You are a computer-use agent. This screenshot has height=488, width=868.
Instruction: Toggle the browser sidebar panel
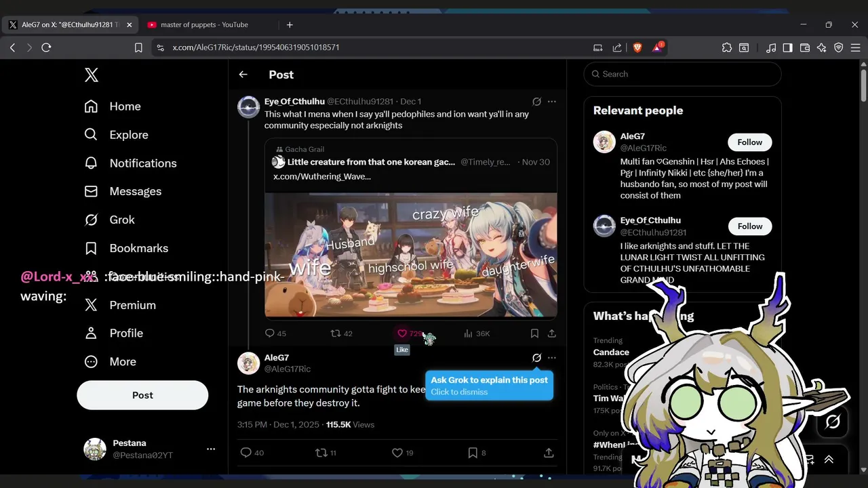tap(787, 47)
